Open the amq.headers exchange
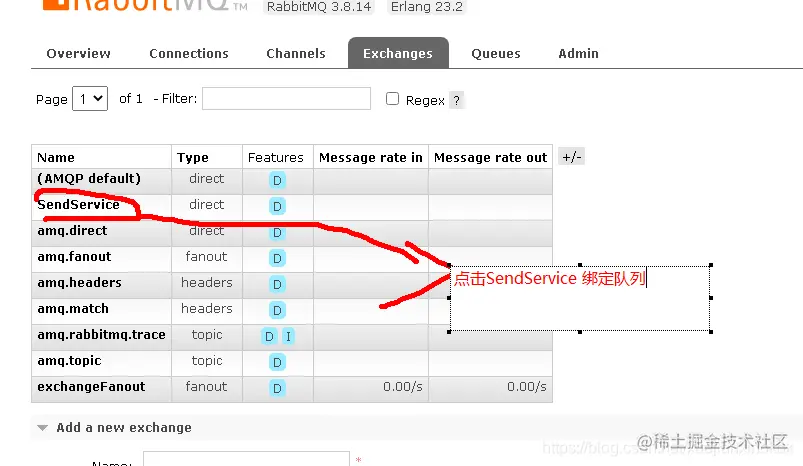Viewport: 803px width, 466px height. click(x=79, y=283)
